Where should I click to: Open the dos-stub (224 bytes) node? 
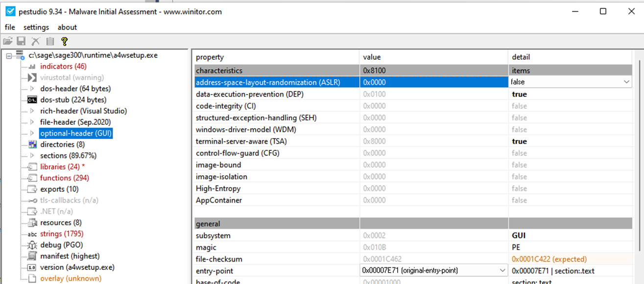(x=73, y=100)
